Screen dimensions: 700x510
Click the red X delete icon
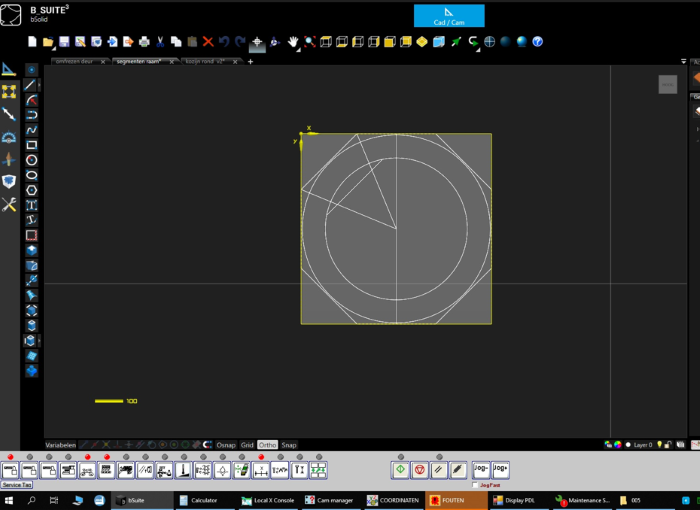coord(208,42)
